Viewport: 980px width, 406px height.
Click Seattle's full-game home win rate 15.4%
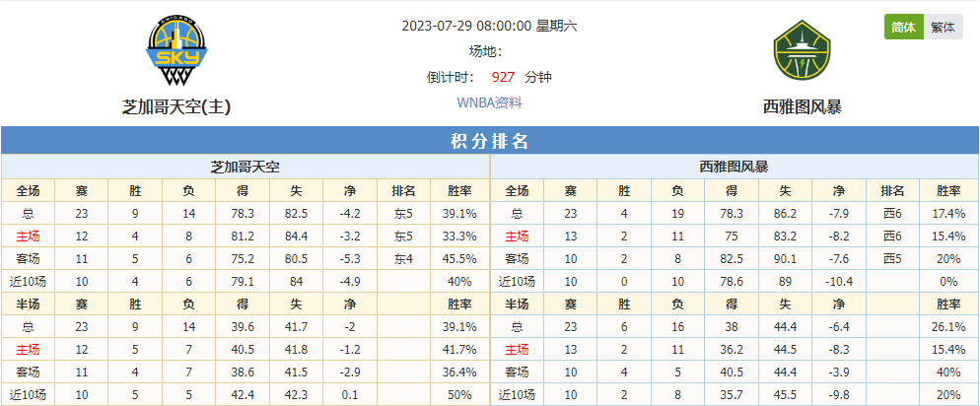948,237
